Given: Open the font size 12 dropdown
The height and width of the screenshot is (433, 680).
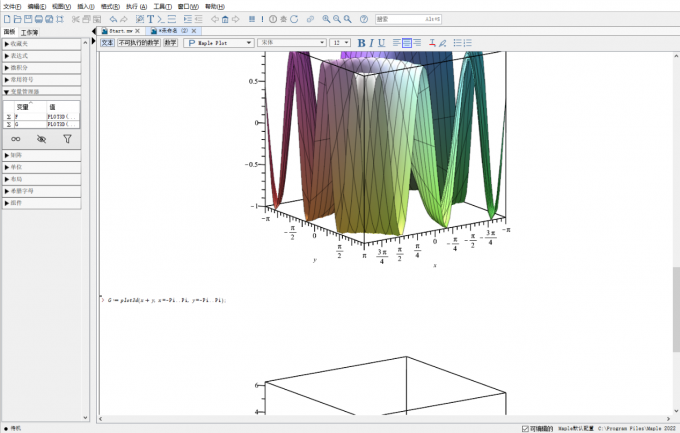Looking at the screenshot, I should point(341,43).
